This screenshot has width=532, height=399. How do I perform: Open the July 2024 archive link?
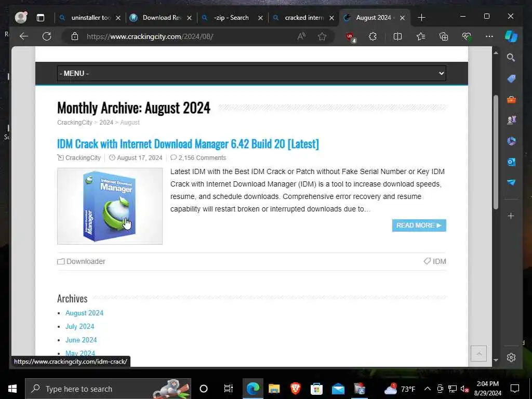coord(79,326)
